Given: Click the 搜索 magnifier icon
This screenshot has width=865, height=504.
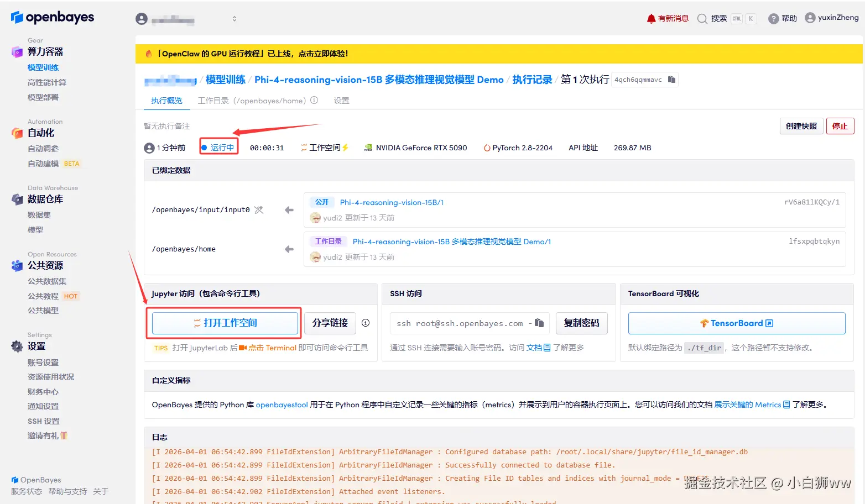Looking at the screenshot, I should pos(702,18).
